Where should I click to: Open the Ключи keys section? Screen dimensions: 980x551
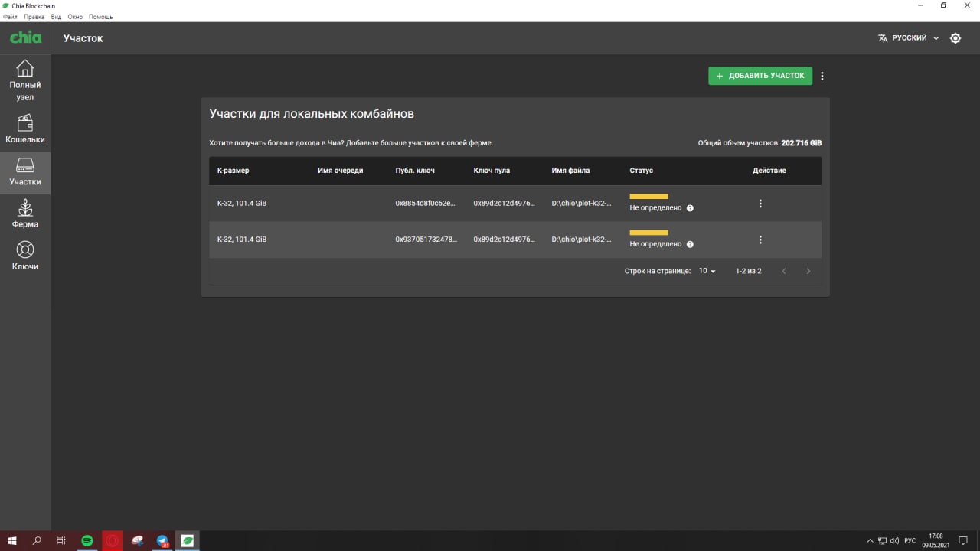tap(25, 257)
